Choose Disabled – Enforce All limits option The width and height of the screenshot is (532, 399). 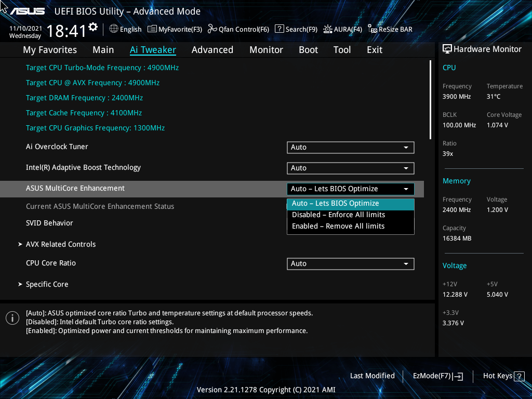coord(351,215)
